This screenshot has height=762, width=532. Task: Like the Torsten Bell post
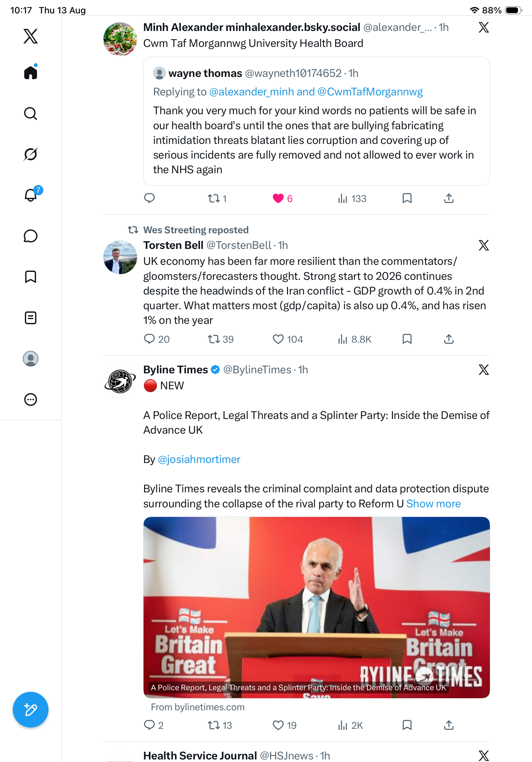pyautogui.click(x=288, y=339)
